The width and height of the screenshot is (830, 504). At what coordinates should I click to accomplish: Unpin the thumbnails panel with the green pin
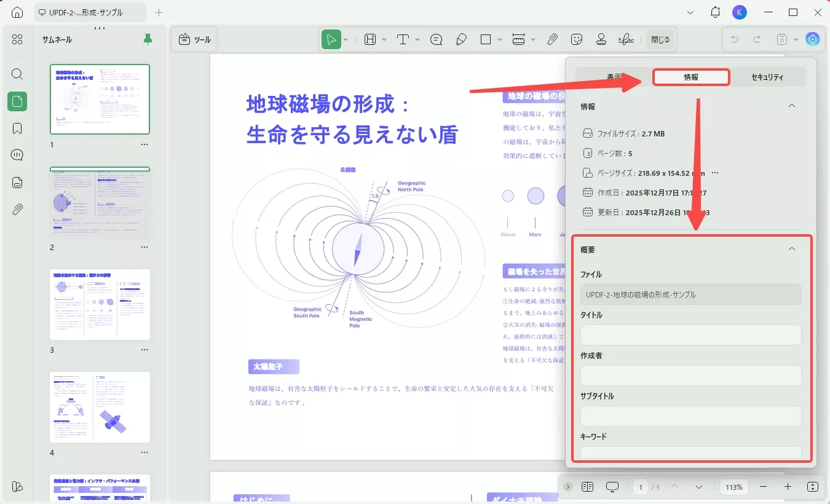pos(147,39)
